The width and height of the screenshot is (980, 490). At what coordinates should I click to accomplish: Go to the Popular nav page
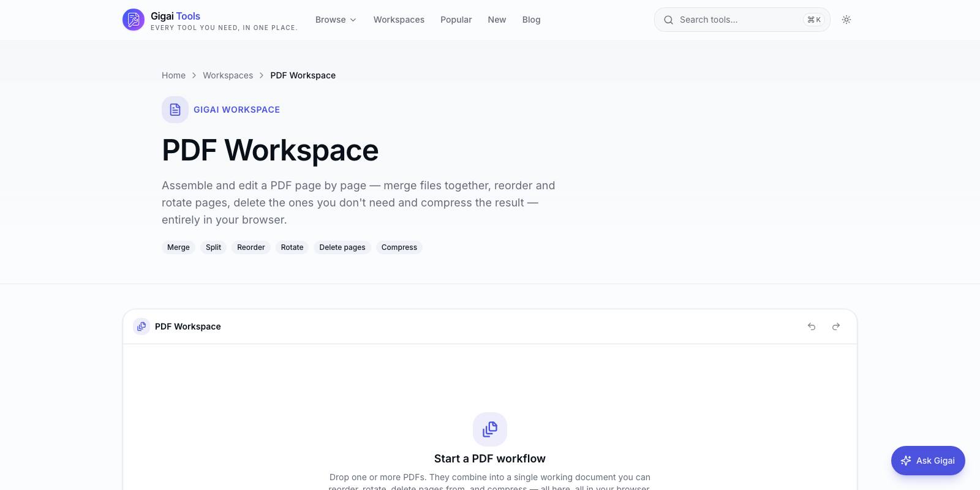[456, 20]
